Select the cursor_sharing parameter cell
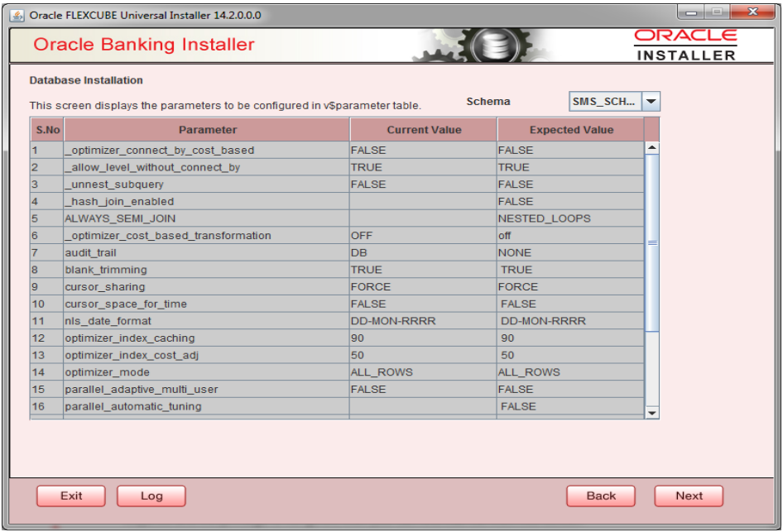This screenshot has width=783, height=532. click(207, 286)
